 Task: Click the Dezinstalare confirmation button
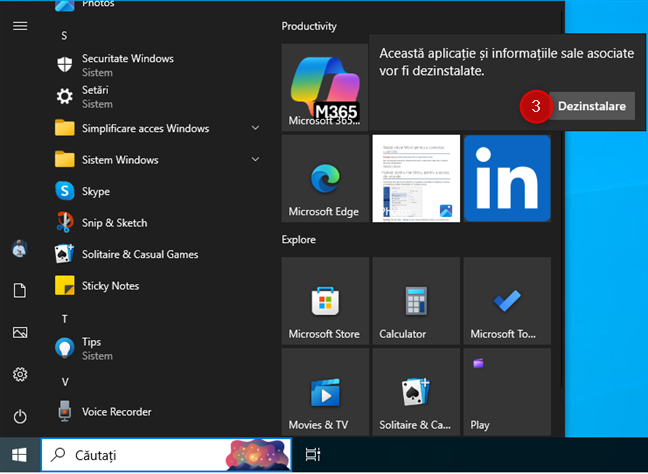click(591, 106)
